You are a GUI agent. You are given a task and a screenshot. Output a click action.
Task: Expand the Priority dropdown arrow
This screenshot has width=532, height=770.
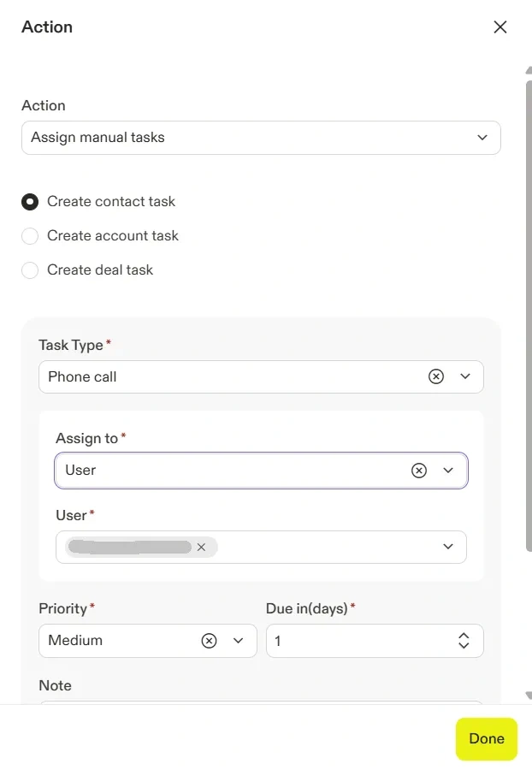coord(239,641)
